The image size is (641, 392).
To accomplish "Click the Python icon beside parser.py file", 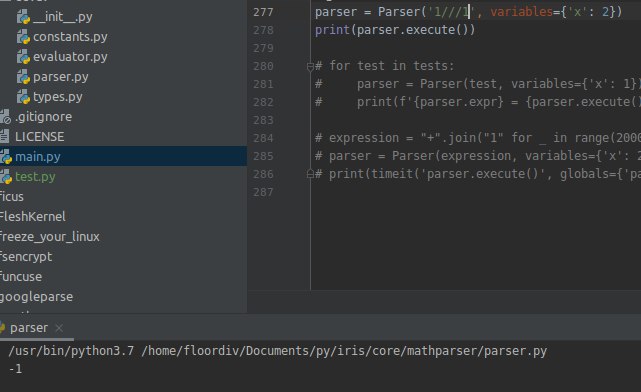I will pyautogui.click(x=23, y=77).
